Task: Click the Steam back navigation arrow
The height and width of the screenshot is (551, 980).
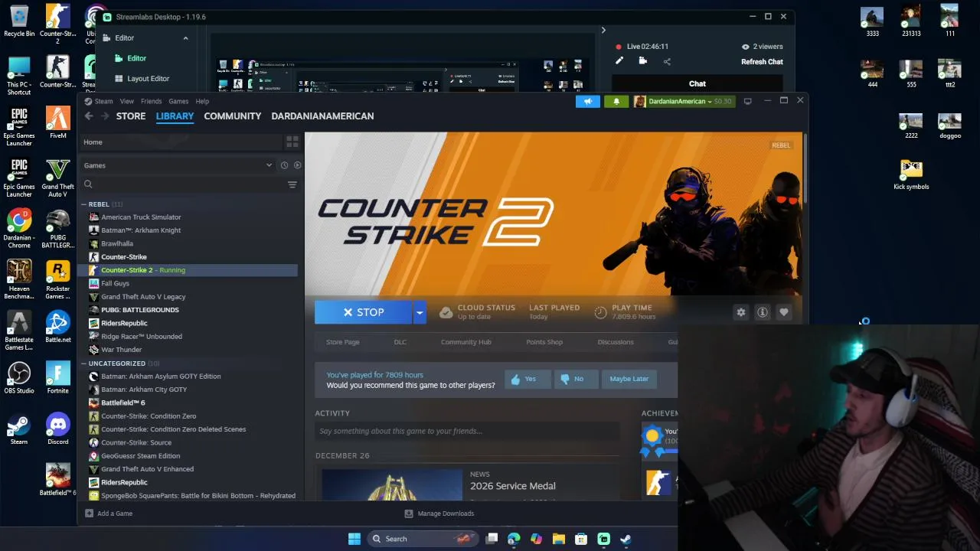Action: click(89, 116)
